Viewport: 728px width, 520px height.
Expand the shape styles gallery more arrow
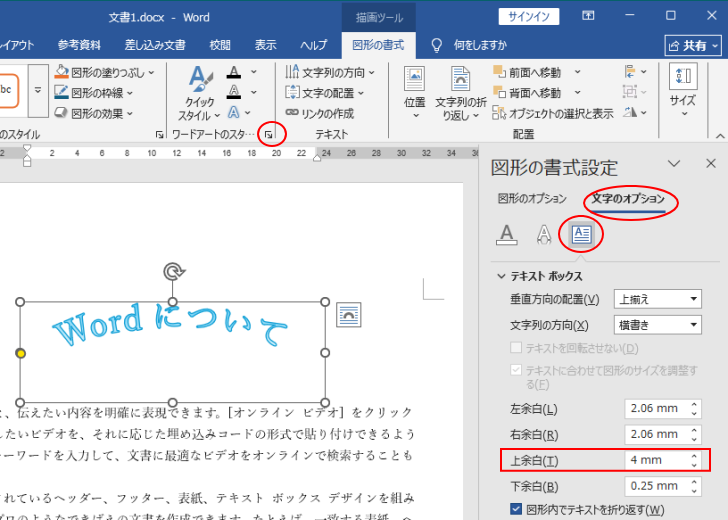(38, 91)
